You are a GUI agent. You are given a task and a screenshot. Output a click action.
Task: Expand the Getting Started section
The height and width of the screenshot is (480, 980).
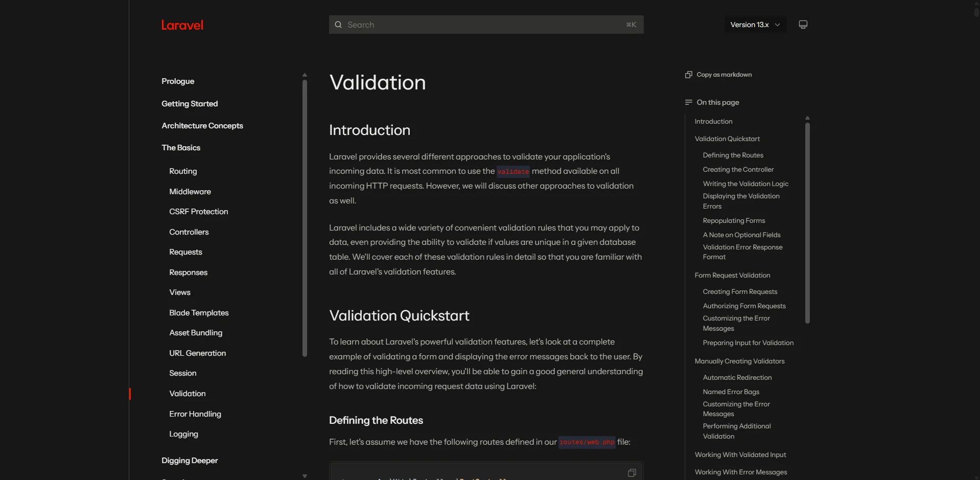(190, 104)
